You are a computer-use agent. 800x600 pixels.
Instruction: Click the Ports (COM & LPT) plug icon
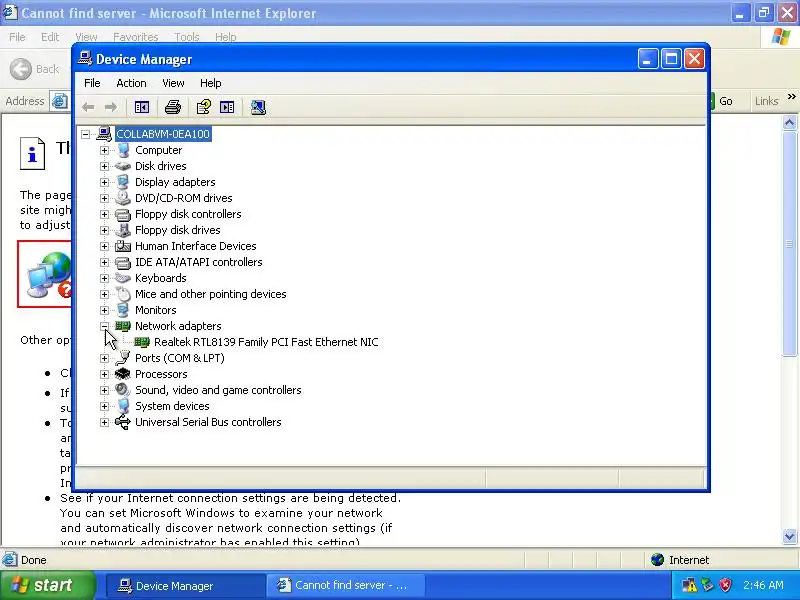(123, 358)
